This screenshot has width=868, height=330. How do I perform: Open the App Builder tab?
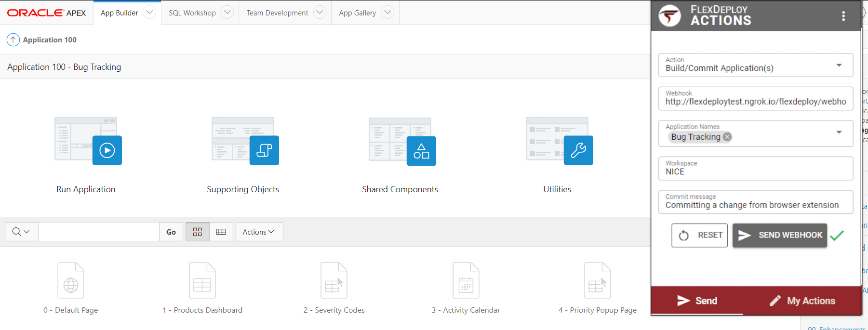point(120,13)
